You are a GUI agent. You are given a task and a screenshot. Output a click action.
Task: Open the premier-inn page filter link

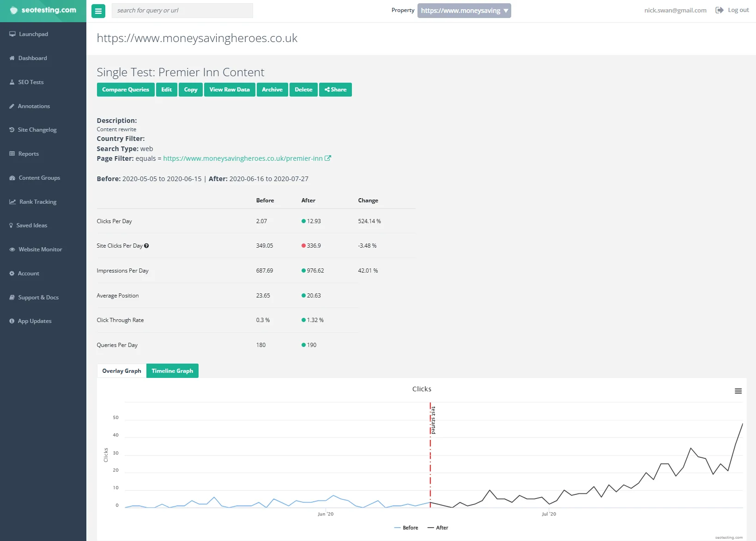click(x=242, y=158)
